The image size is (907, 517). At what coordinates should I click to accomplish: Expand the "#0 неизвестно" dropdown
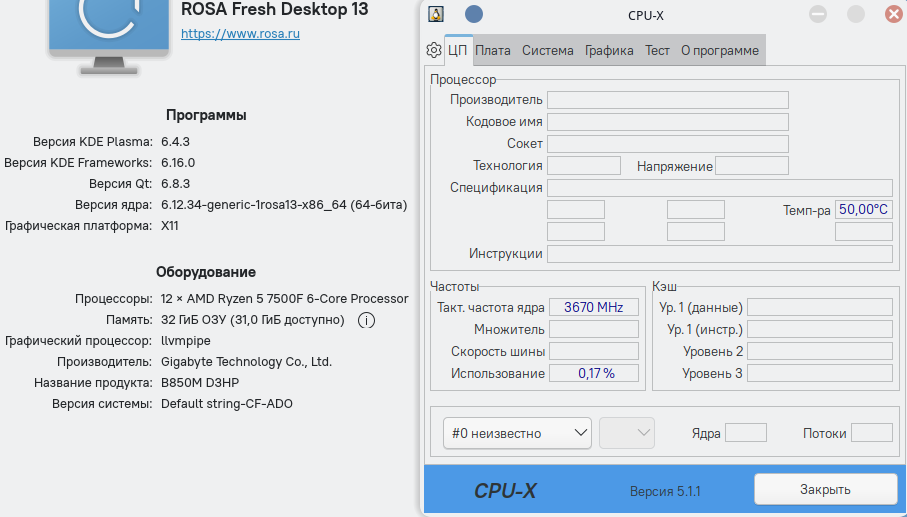coord(518,433)
